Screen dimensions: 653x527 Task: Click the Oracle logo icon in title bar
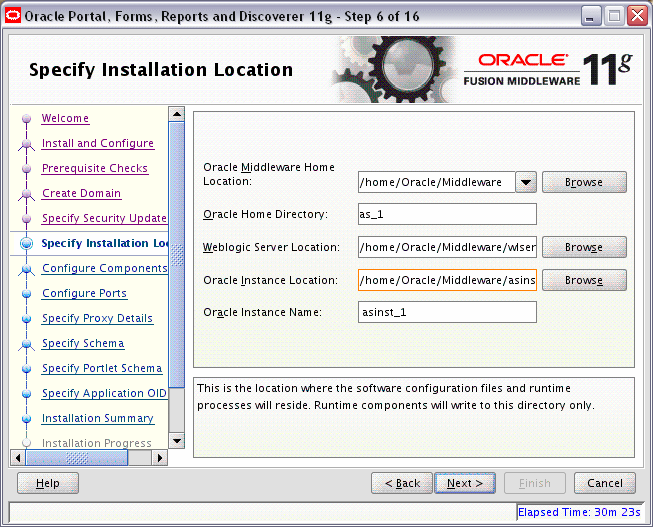(12, 16)
